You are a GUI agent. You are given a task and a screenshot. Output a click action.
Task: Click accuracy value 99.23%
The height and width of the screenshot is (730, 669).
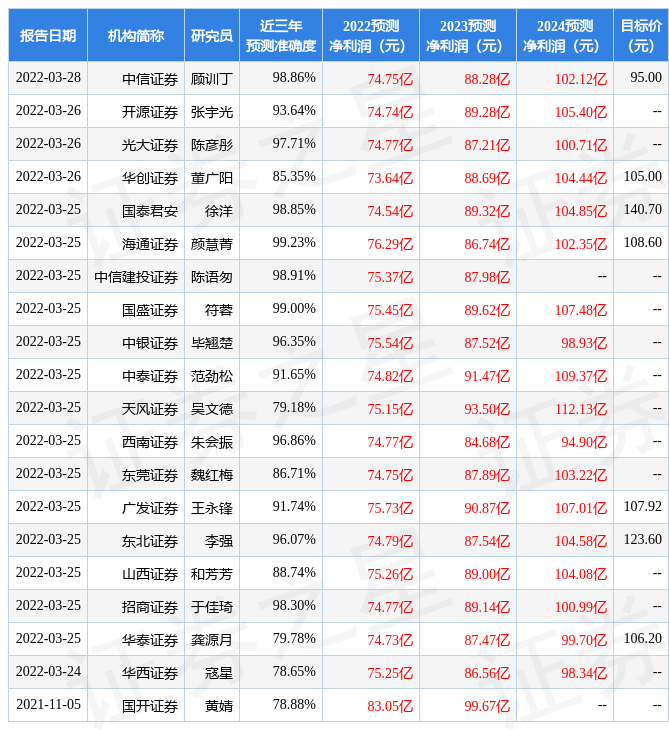click(x=294, y=243)
